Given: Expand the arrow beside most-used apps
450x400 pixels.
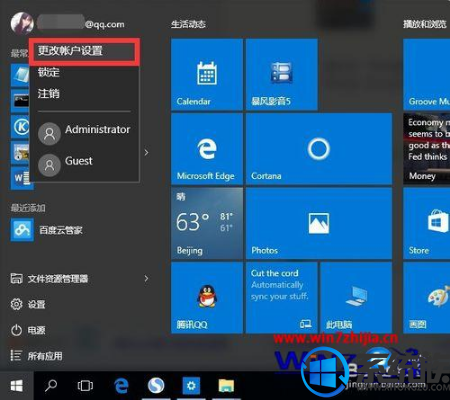Looking at the screenshot, I should [x=146, y=152].
